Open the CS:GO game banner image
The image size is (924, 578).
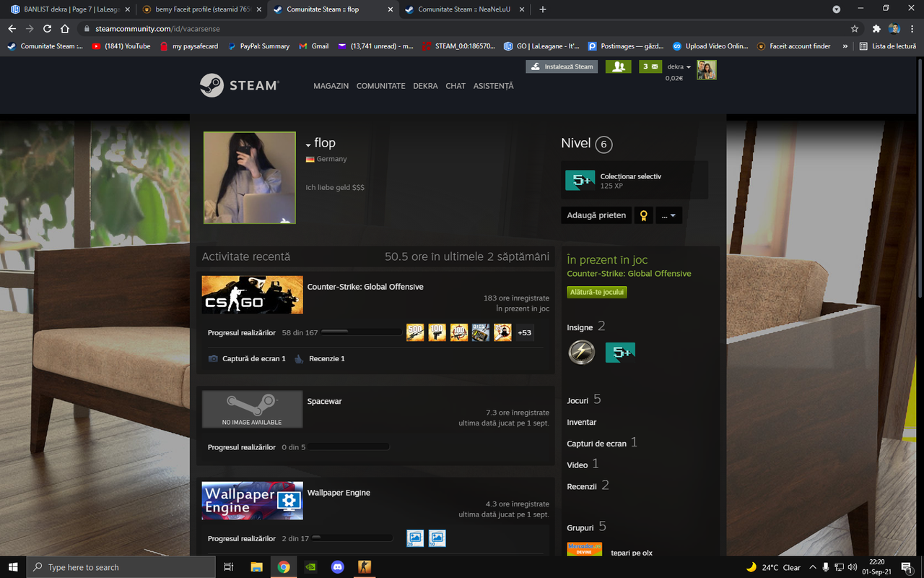coord(252,295)
